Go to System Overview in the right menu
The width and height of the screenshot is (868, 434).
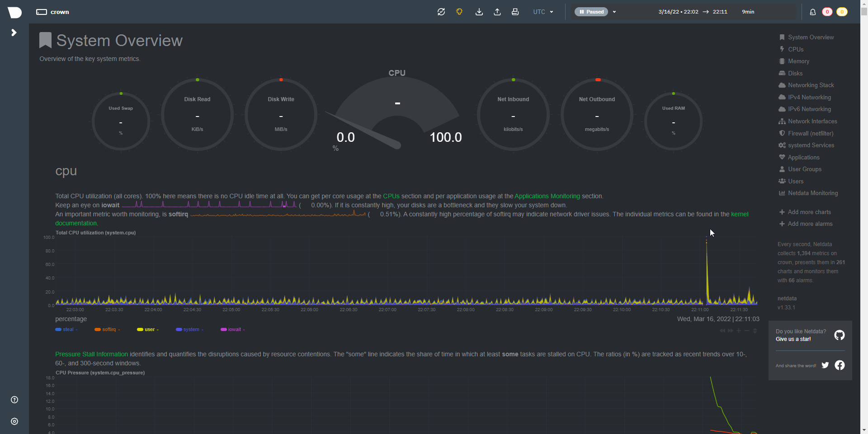tap(807, 37)
